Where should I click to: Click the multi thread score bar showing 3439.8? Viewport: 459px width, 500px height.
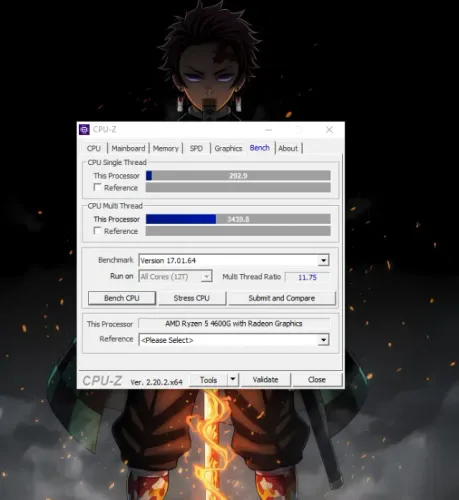[x=238, y=219]
